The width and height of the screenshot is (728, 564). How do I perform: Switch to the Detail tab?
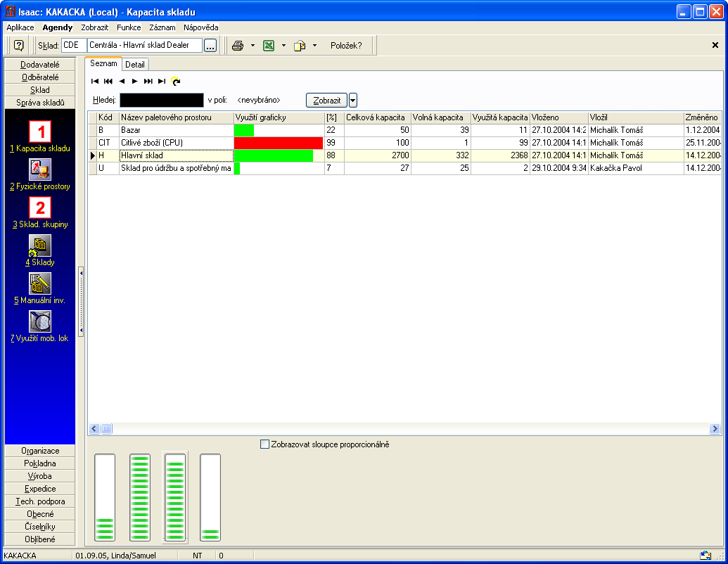(x=135, y=65)
